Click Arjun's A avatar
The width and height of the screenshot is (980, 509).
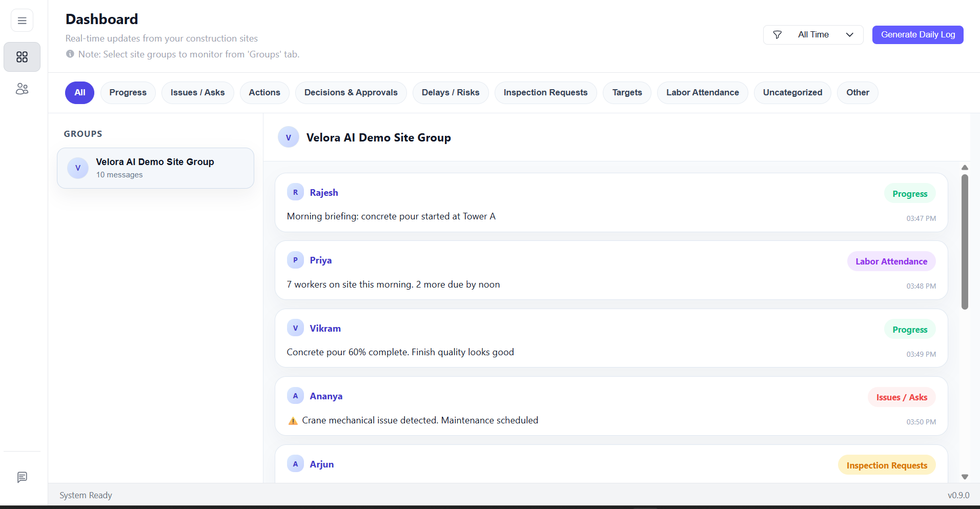coord(295,464)
